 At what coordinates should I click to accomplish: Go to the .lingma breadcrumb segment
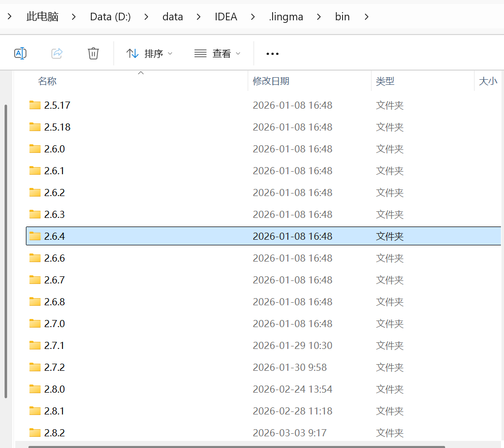286,16
